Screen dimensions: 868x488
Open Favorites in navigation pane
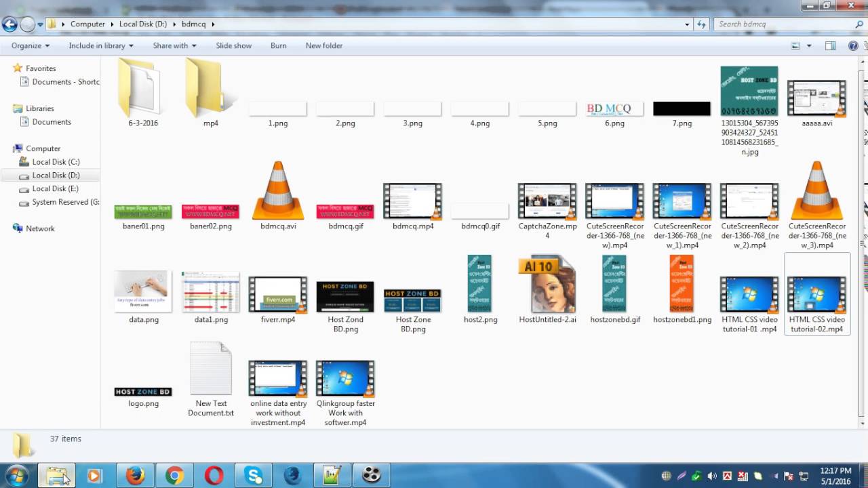(x=41, y=68)
